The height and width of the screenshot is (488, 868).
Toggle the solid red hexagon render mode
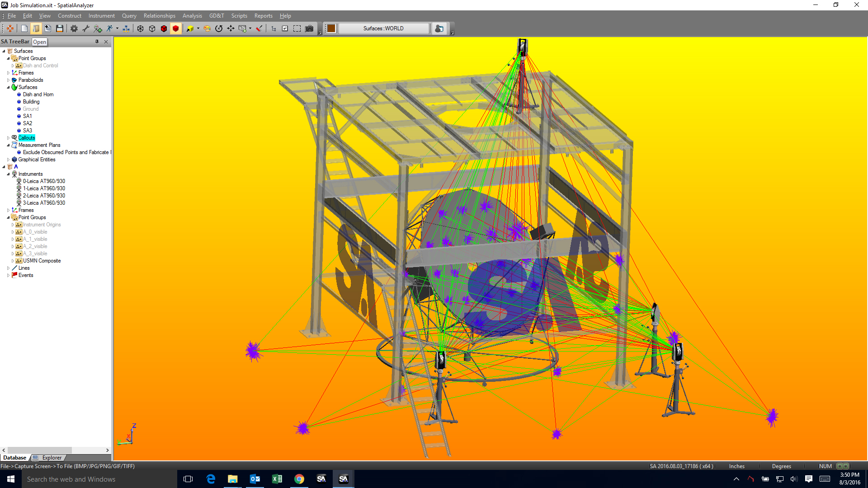click(176, 28)
